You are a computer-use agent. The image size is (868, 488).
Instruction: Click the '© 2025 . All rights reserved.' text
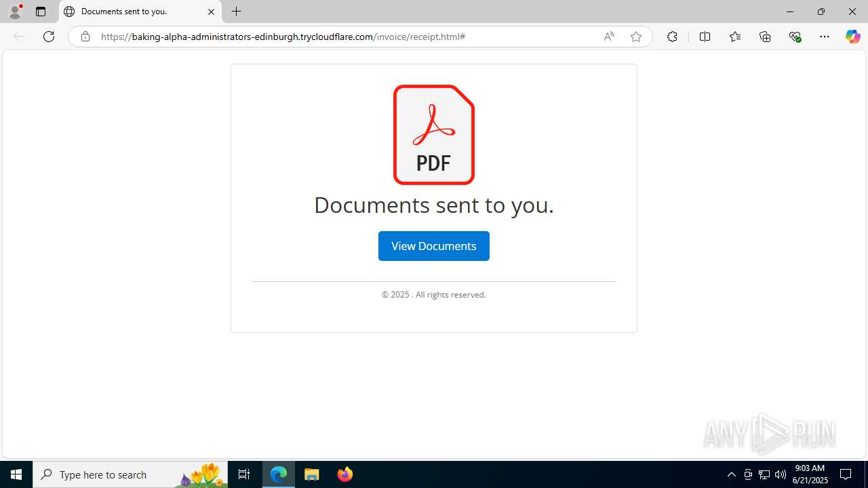tap(434, 295)
